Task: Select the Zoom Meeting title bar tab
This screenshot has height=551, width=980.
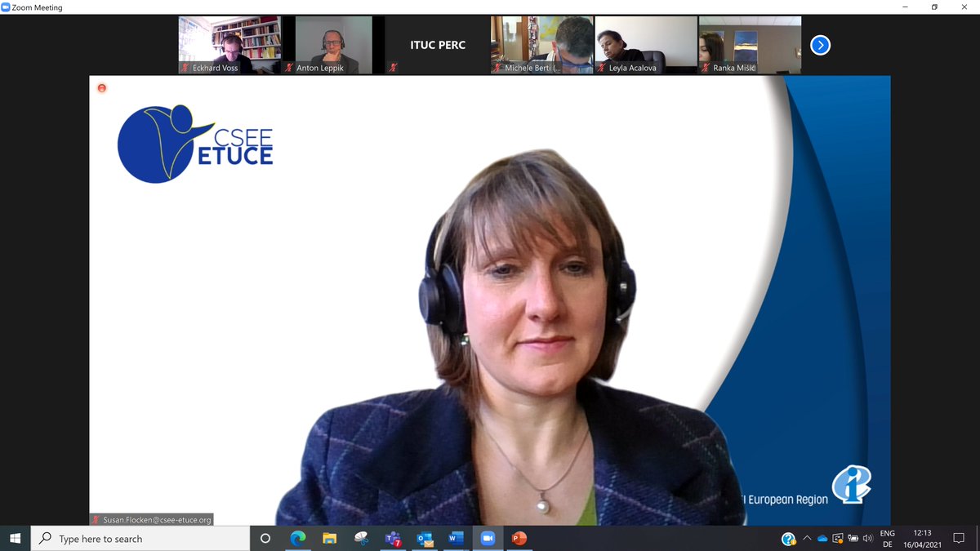Action: 33,7
